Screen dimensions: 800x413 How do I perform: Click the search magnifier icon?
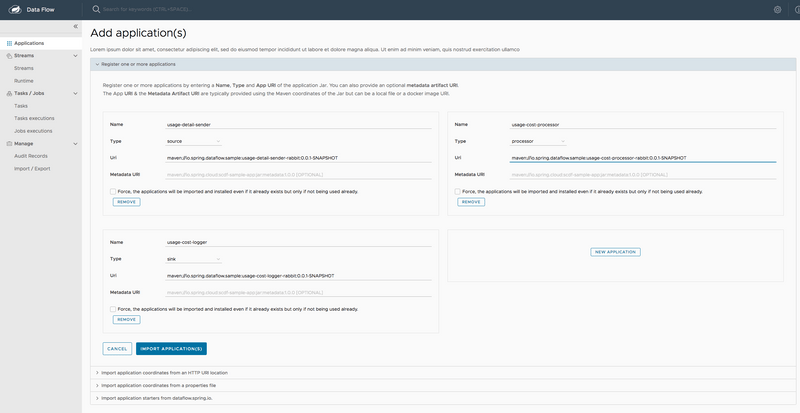(x=96, y=9)
